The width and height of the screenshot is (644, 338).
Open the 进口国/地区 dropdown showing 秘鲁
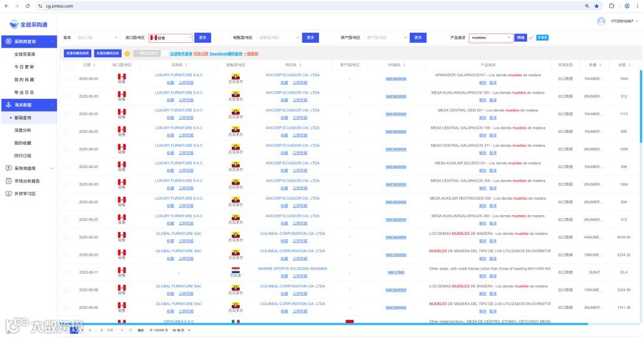[171, 38]
